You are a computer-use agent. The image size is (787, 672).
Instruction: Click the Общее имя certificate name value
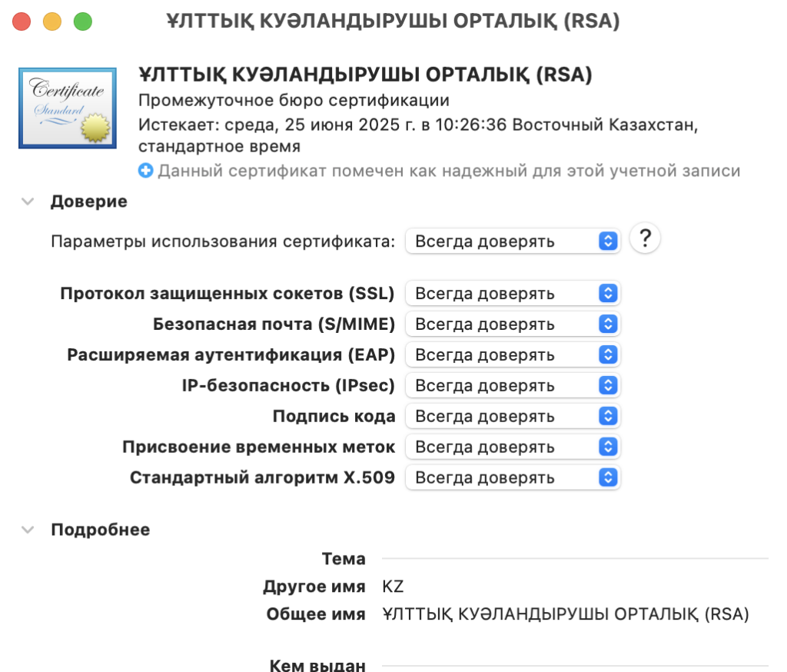pyautogui.click(x=565, y=614)
